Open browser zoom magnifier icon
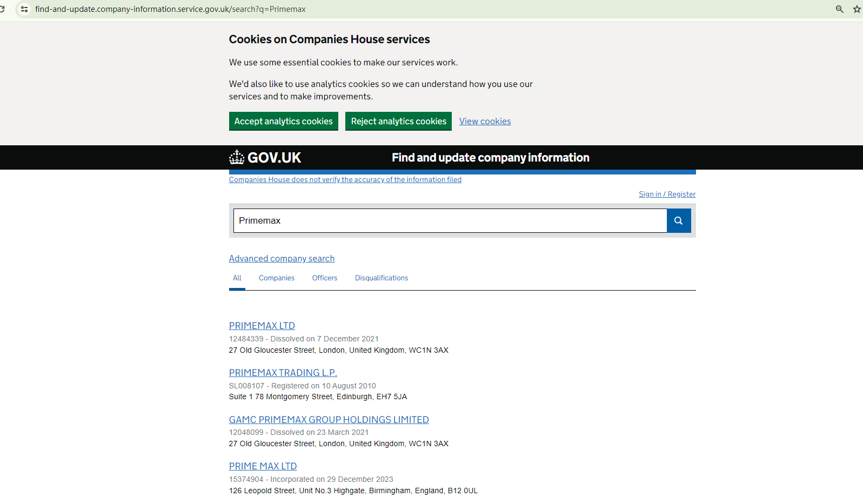The width and height of the screenshot is (863, 504). coord(840,9)
